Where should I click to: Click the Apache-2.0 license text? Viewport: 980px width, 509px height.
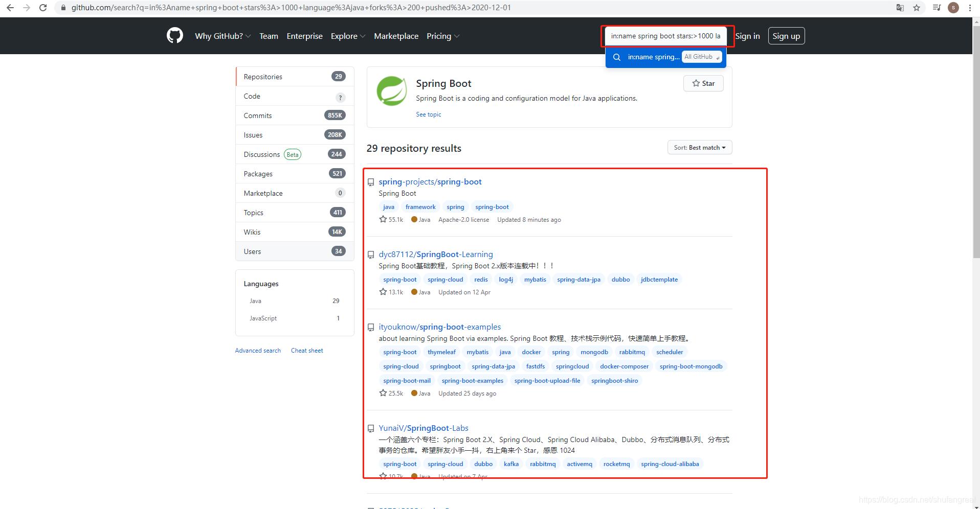(463, 220)
